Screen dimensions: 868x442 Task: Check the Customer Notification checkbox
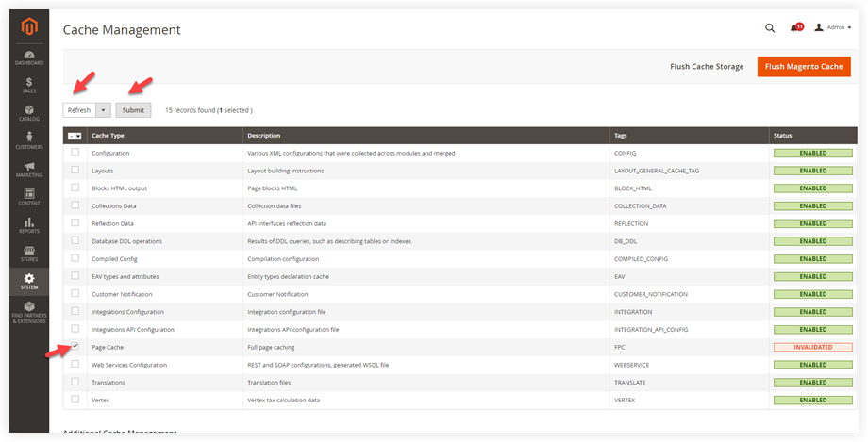click(75, 293)
